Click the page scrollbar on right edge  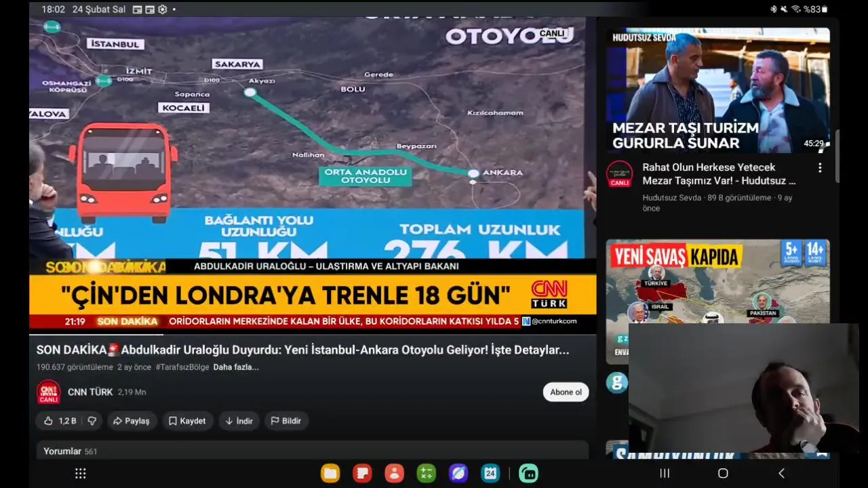(x=837, y=156)
